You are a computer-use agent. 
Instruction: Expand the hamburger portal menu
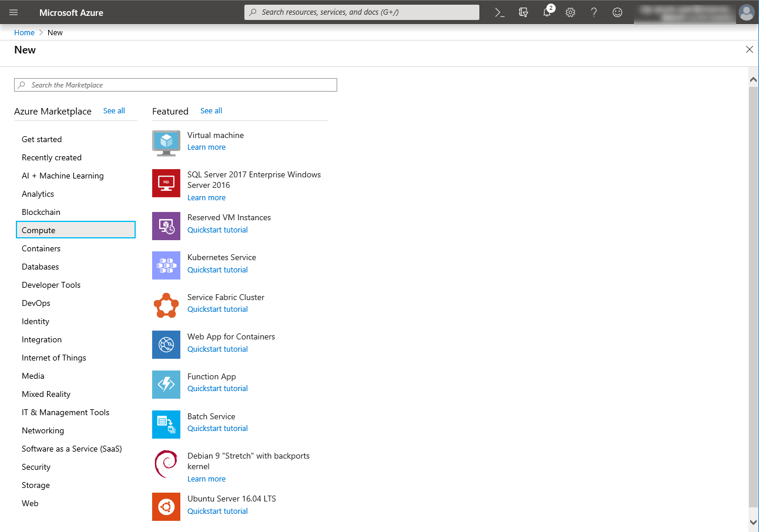pyautogui.click(x=14, y=12)
